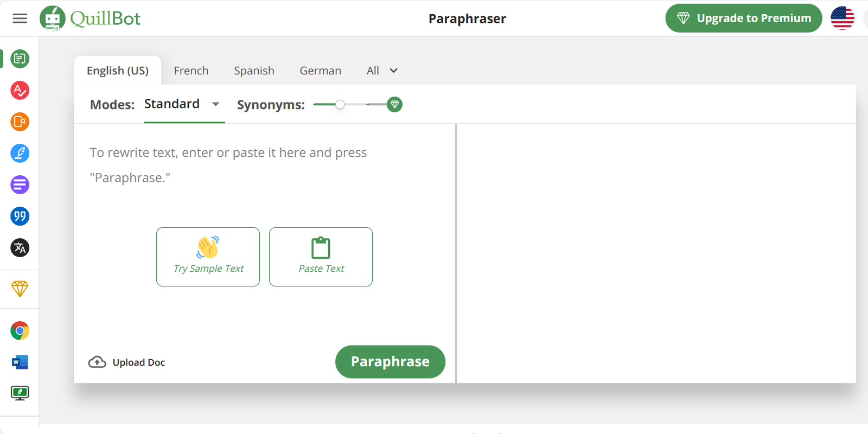The height and width of the screenshot is (434, 868).
Task: Click the paraphrased output panel
Action: coord(656,253)
